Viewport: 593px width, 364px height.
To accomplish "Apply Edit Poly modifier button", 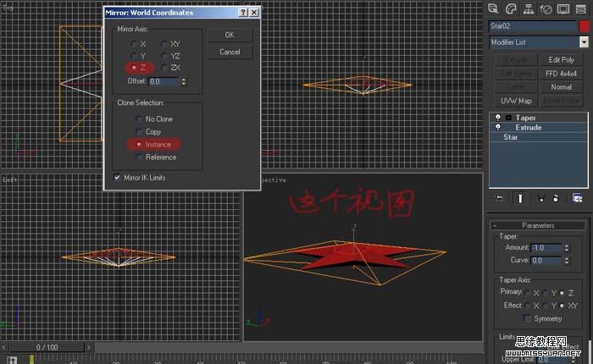I will click(x=561, y=60).
